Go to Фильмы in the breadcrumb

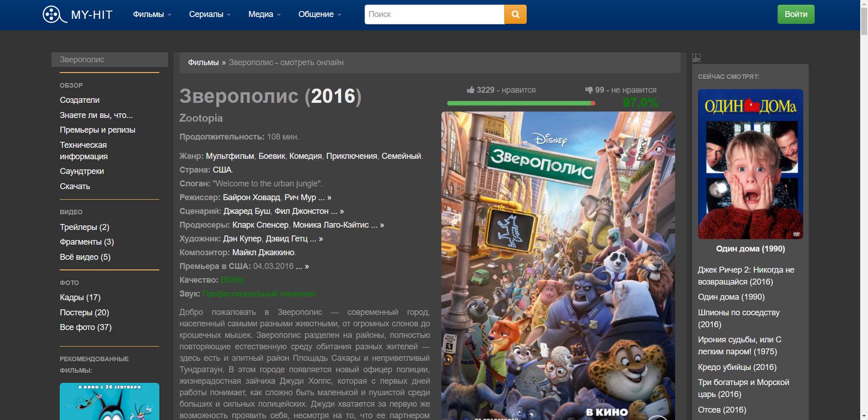pyautogui.click(x=203, y=62)
